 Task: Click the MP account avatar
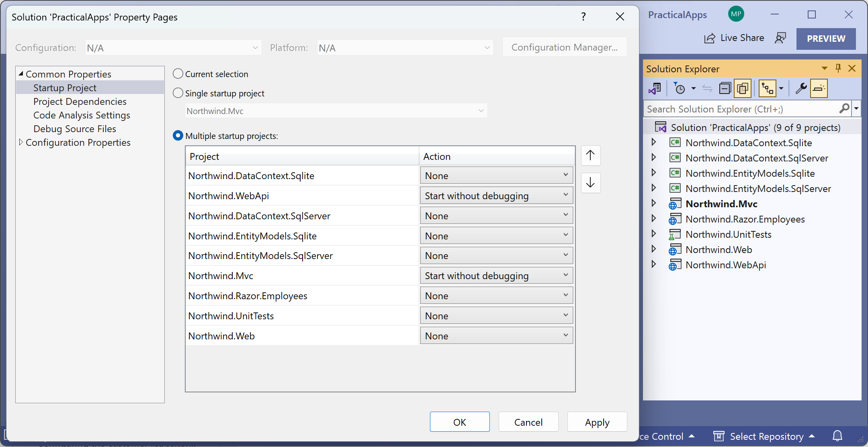coord(736,14)
